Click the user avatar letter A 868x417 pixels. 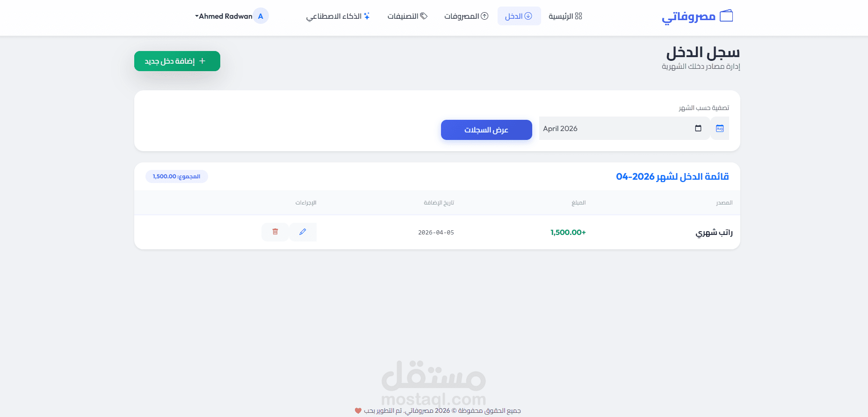[260, 16]
